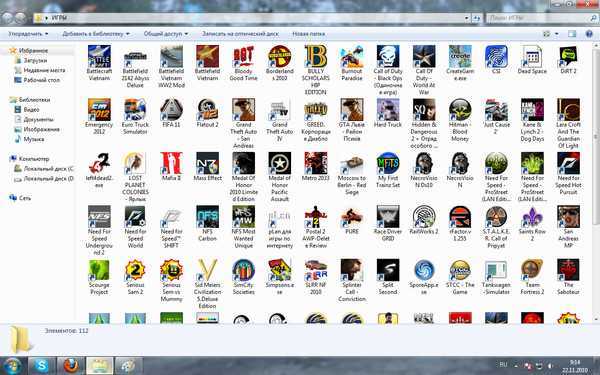
Task: Open the DiRT 2 shortcut icon
Action: [x=568, y=57]
